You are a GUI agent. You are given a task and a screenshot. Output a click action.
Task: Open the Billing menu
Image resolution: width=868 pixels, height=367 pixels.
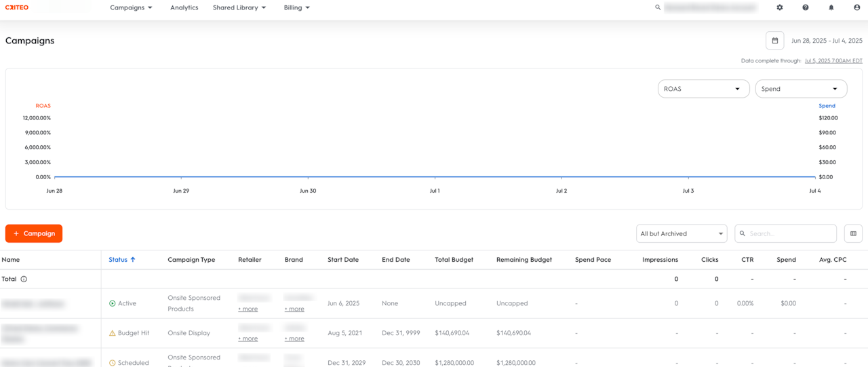pyautogui.click(x=296, y=7)
